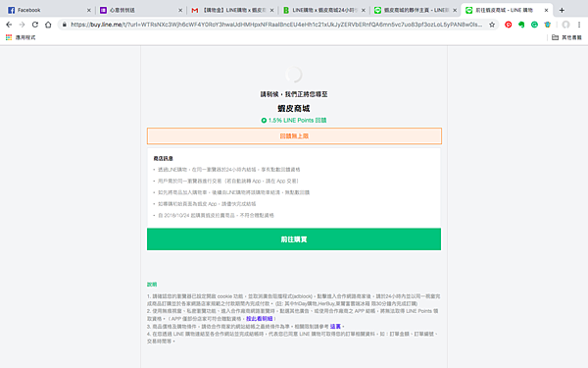
Task: Open the Gmail 【購物金】 tab
Action: click(231, 10)
